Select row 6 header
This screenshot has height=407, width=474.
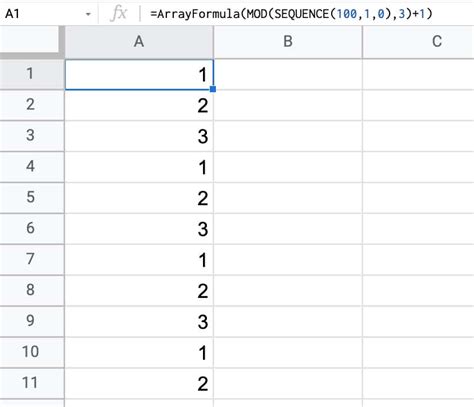pyautogui.click(x=32, y=229)
